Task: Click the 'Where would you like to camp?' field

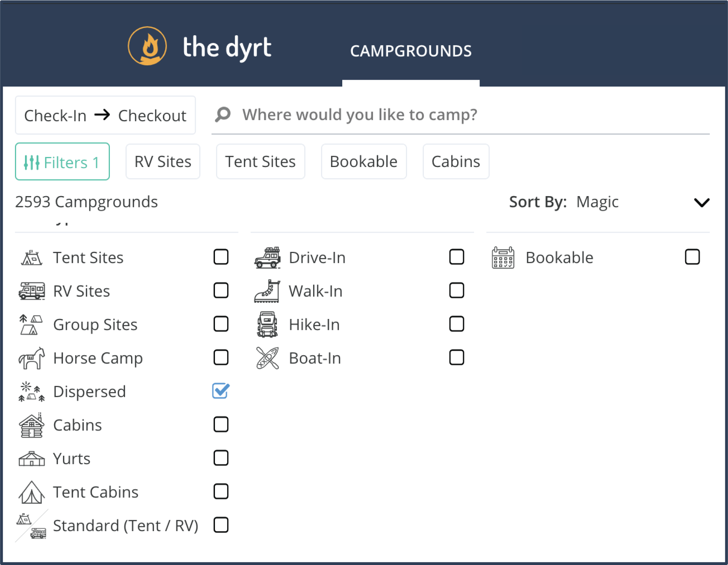Action: pos(460,115)
